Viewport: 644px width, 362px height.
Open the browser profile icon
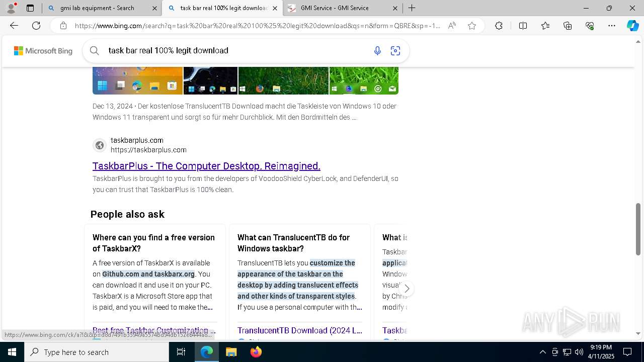pos(11,8)
